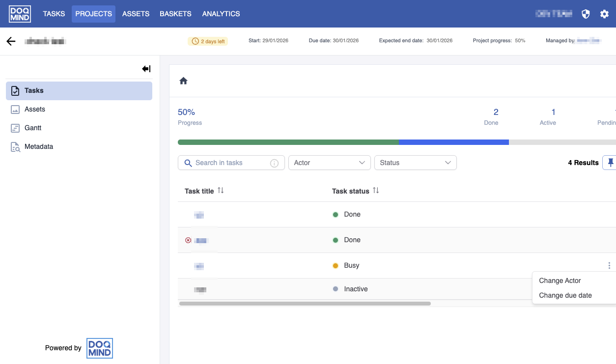The height and width of the screenshot is (364, 616).
Task: Click the search info icon
Action: point(275,163)
